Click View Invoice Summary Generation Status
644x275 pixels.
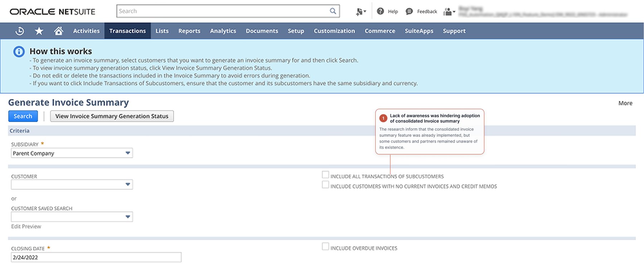tap(112, 116)
